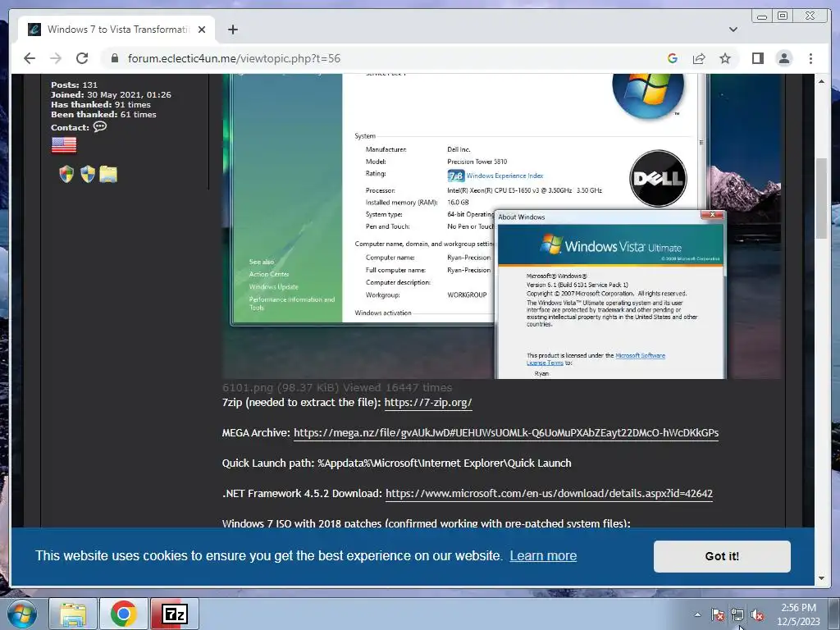840x630 pixels.
Task: Close the Windows 7 to Vista tab
Action: 202,30
